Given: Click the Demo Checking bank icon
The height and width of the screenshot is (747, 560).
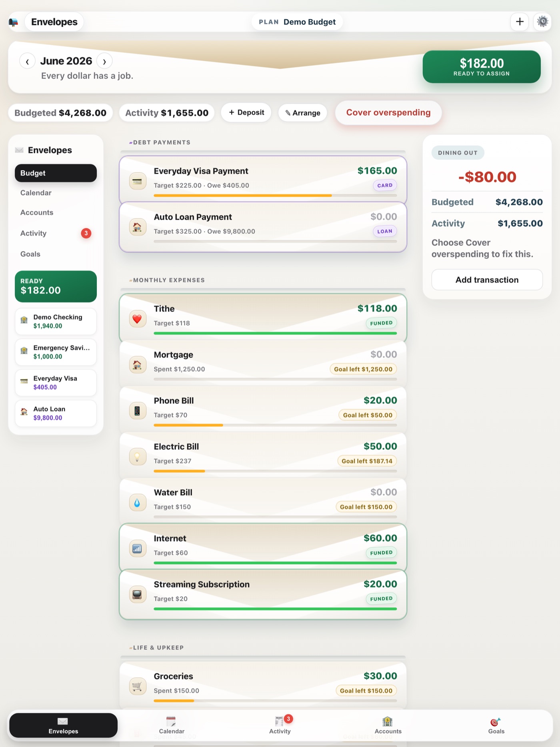Looking at the screenshot, I should 24,320.
